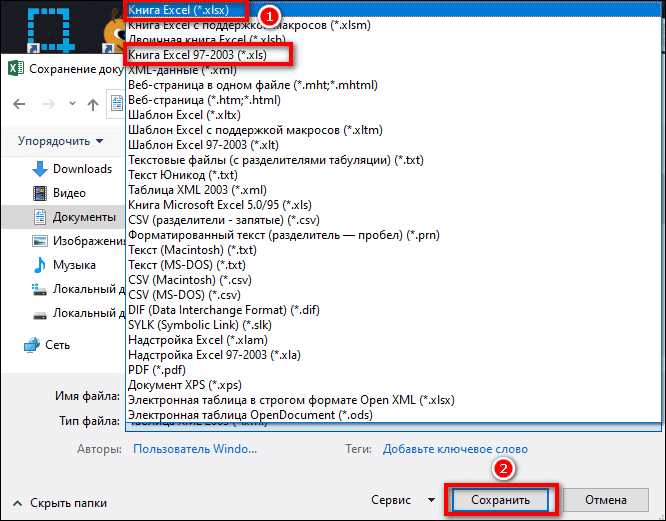Click the Сохранить button
The height and width of the screenshot is (521, 666).
pos(500,500)
